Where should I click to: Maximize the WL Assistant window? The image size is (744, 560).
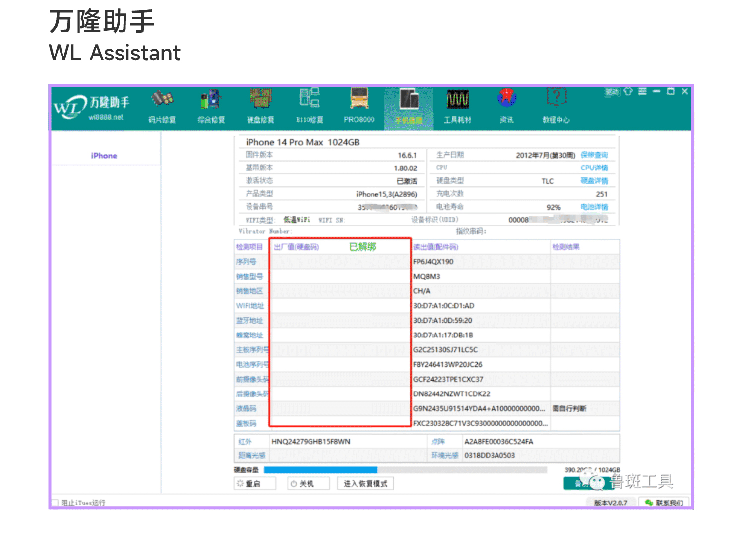pyautogui.click(x=671, y=91)
